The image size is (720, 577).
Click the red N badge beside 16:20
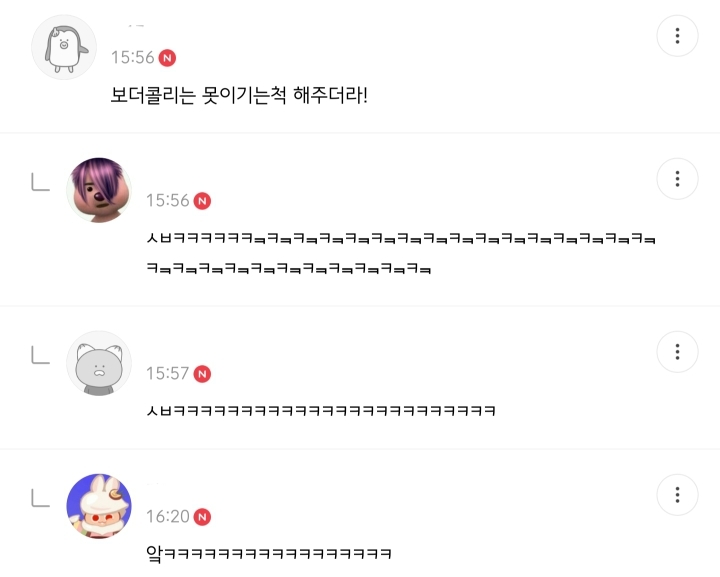202,517
